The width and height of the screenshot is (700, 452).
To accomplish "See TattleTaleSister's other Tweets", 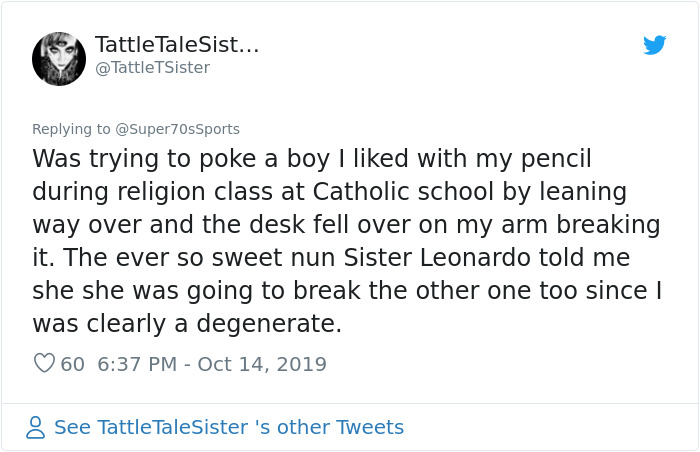I will (229, 428).
